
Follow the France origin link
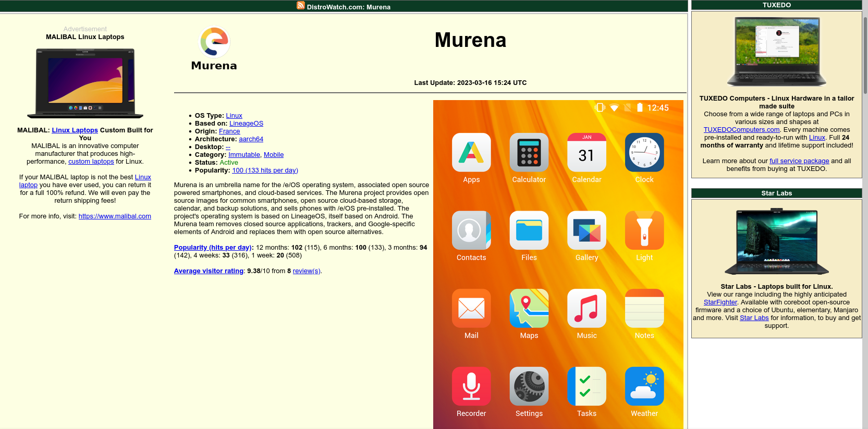(229, 131)
